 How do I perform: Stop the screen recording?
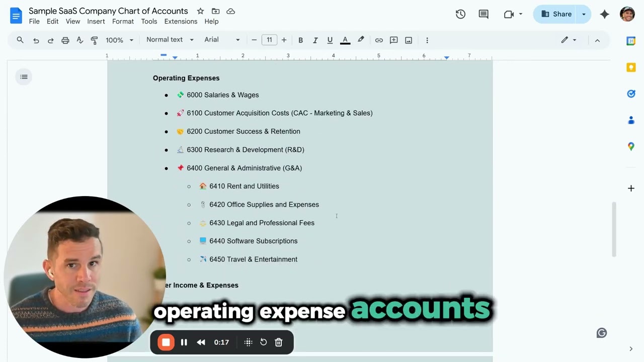(166, 342)
